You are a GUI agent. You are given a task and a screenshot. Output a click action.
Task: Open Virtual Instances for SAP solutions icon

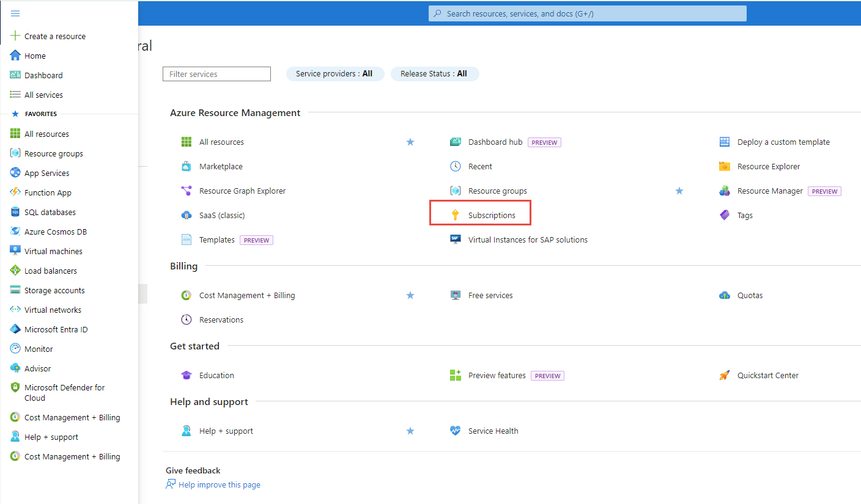[456, 239]
